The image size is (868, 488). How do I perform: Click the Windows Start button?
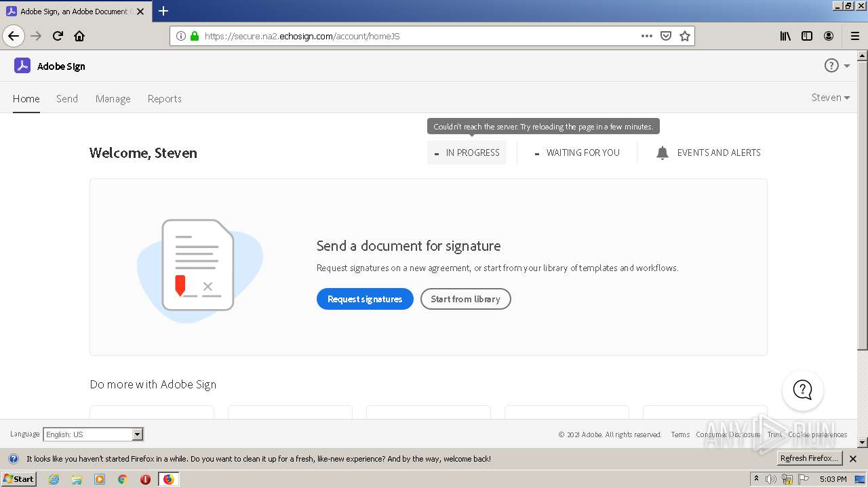click(x=19, y=479)
